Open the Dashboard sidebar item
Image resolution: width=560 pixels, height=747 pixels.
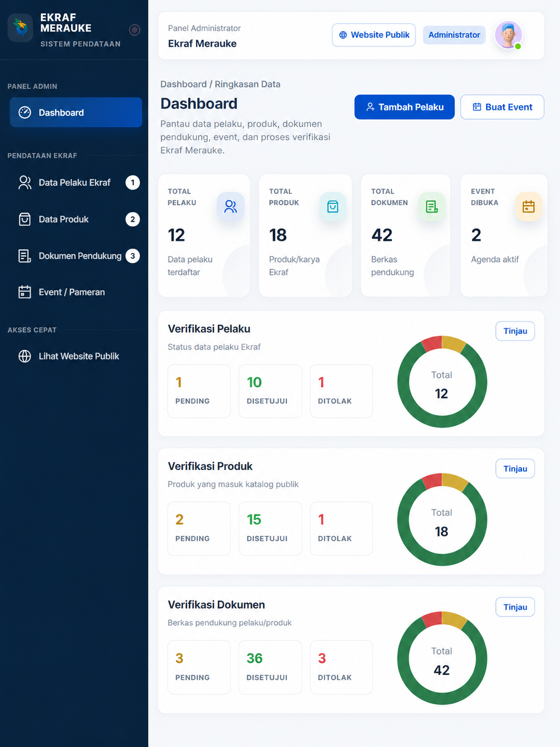pos(76,112)
